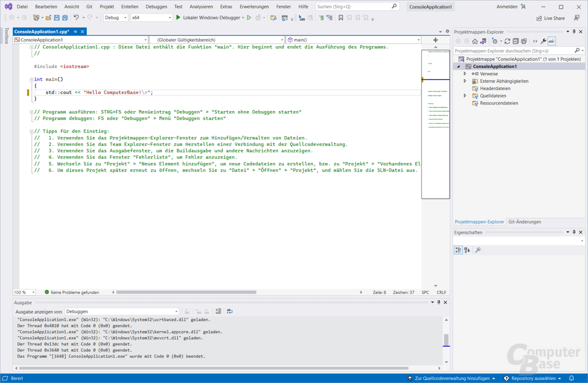Click the Visual Studio logo icon
Screen dimensions: 588x383
[8, 7]
